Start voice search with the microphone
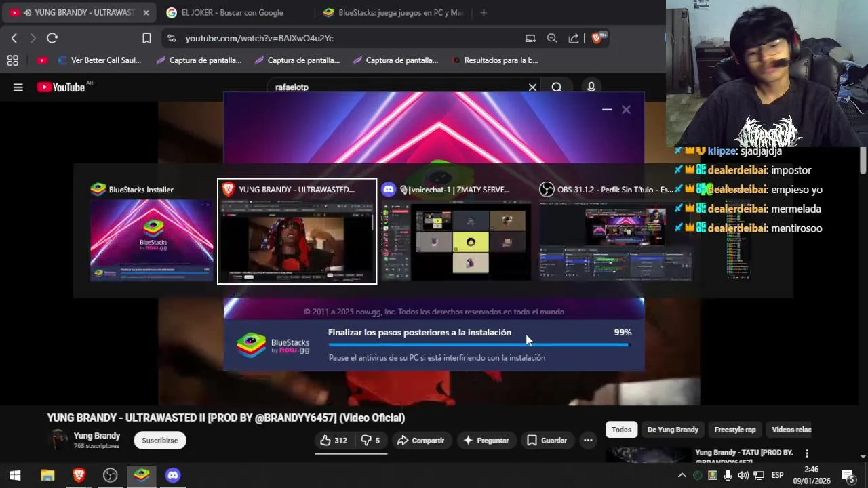Viewport: 868px width, 488px height. tap(591, 87)
